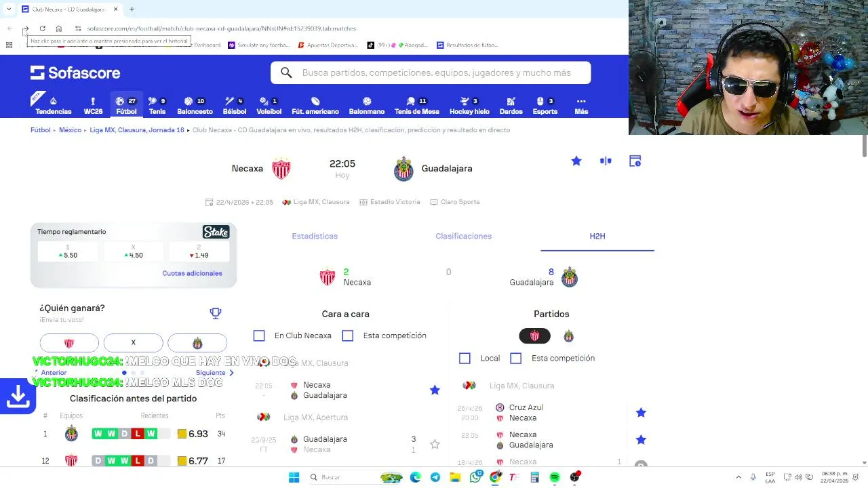Select Guadalajara crest toggle under Partidos
The image size is (868, 488).
(568, 336)
